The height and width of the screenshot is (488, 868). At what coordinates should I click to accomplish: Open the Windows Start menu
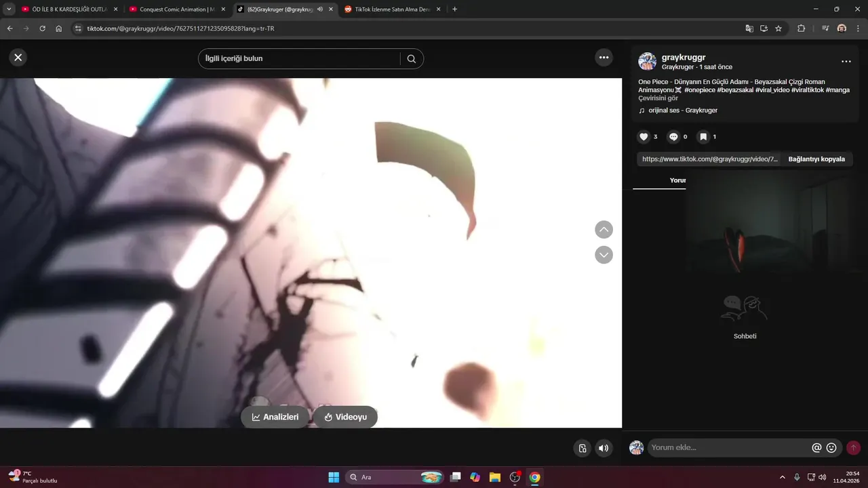(334, 477)
